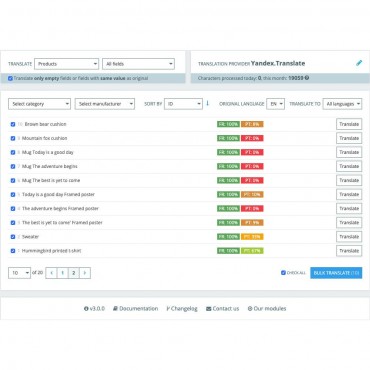Screen dimensions: 370x370
Task: Click FR 100% badge on Brown bear cushion
Action: (x=228, y=124)
